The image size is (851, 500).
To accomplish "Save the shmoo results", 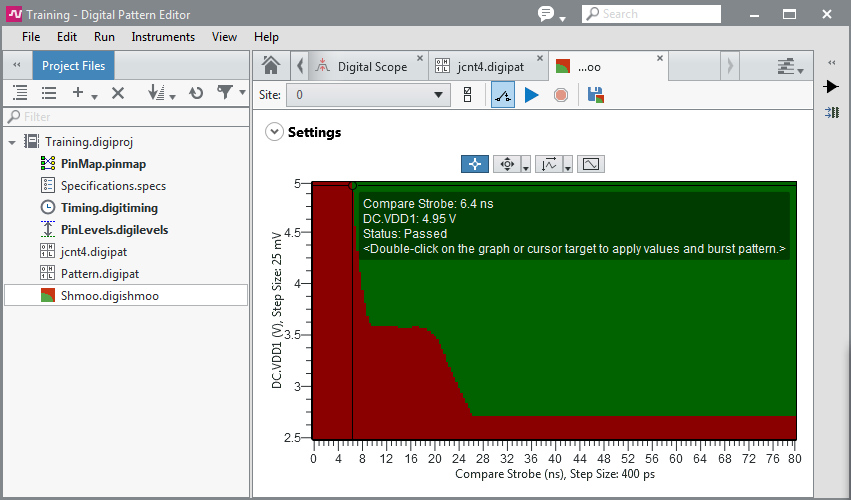I will (595, 95).
